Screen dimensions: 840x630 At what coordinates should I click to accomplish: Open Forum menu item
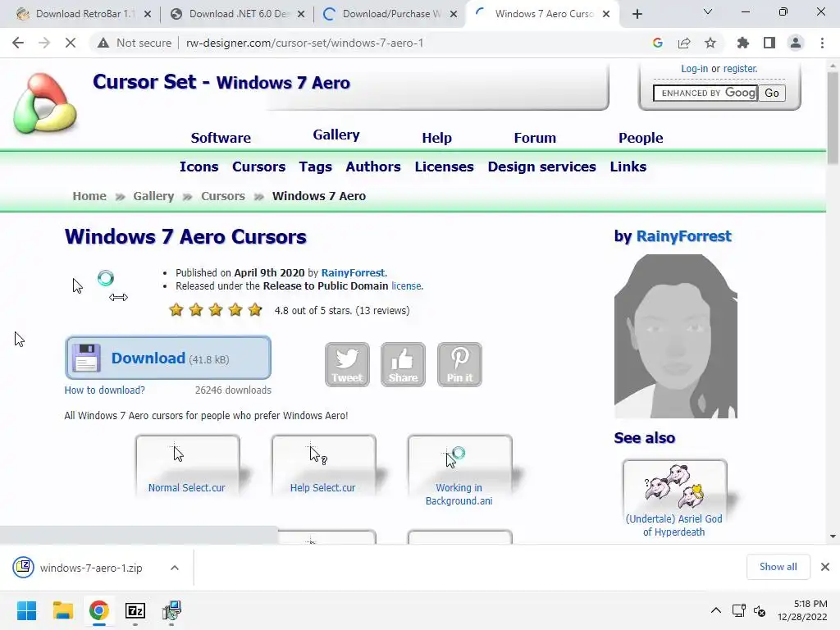point(535,138)
